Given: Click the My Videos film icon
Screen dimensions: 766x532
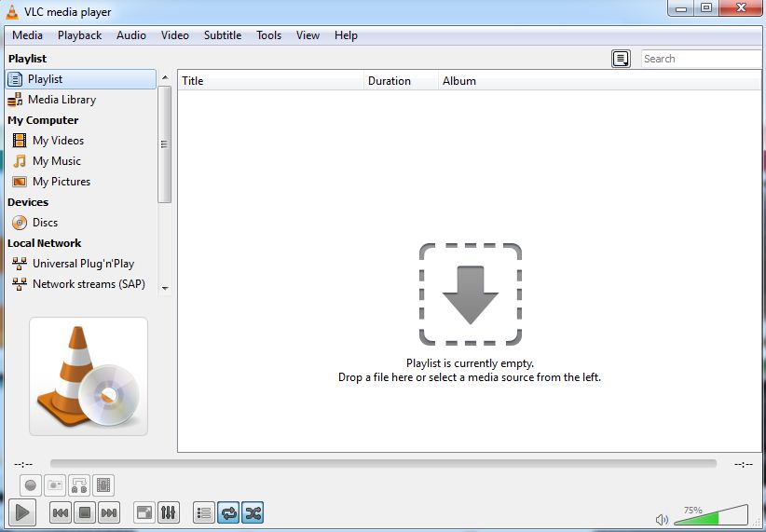Looking at the screenshot, I should coord(20,141).
